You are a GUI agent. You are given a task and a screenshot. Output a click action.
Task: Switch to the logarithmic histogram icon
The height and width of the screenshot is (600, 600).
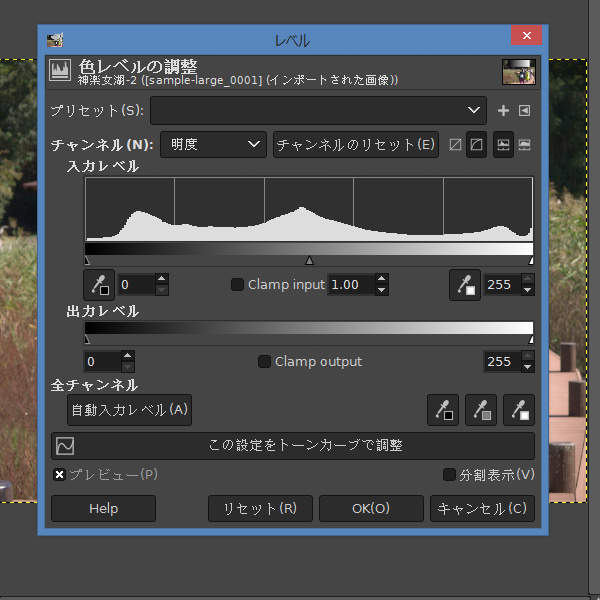tap(524, 145)
